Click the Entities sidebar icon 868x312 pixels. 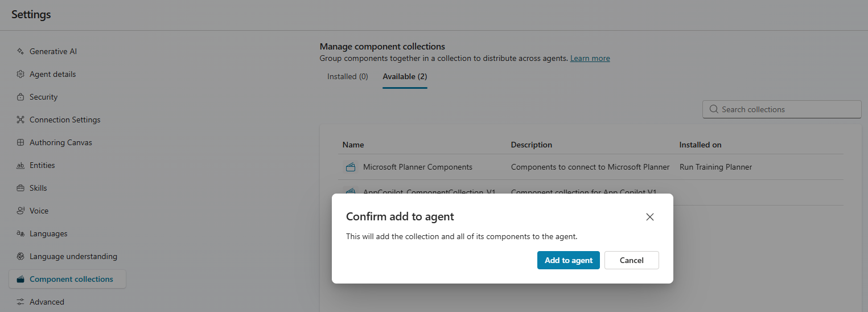(20, 165)
